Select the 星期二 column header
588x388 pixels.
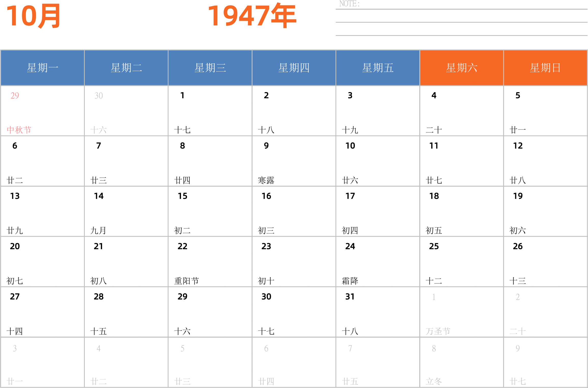(126, 68)
